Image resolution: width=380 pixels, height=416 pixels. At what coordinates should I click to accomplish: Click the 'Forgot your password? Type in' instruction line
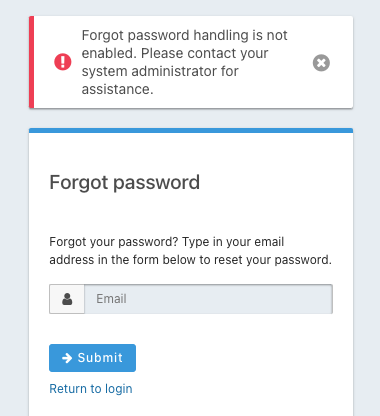tap(167, 242)
